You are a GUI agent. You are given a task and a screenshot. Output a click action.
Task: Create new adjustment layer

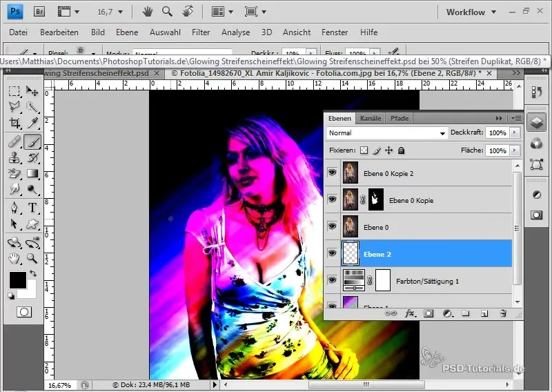pyautogui.click(x=447, y=313)
